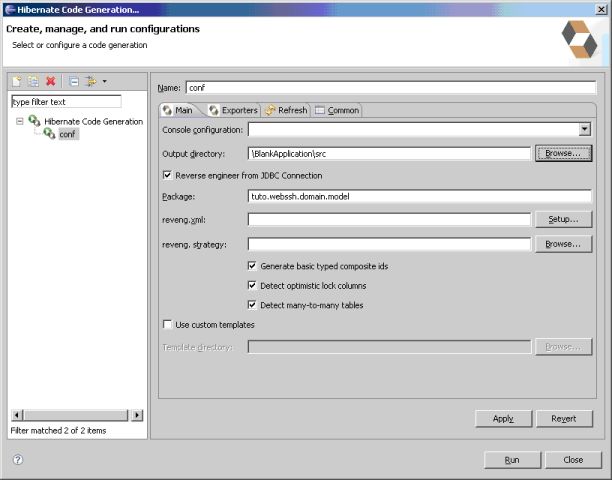
Task: Select the conf configuration in the tree
Action: coord(67,134)
